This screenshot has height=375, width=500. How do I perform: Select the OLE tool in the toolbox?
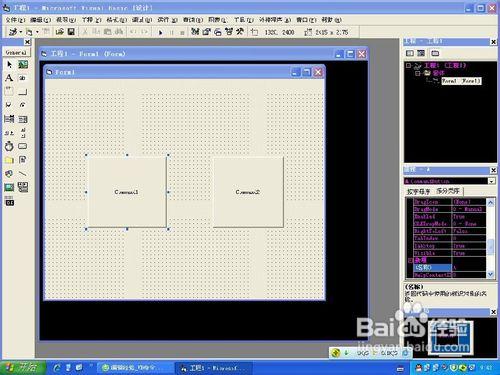click(9, 201)
